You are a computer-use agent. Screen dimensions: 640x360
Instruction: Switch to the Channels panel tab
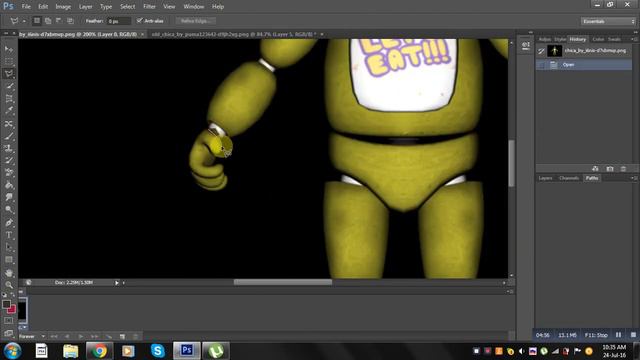[x=569, y=178]
